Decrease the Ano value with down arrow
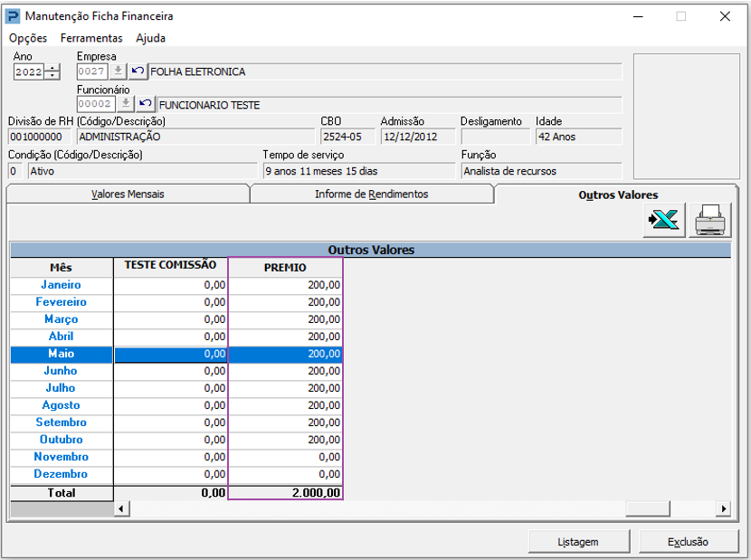The height and width of the screenshot is (560, 751). pos(52,76)
